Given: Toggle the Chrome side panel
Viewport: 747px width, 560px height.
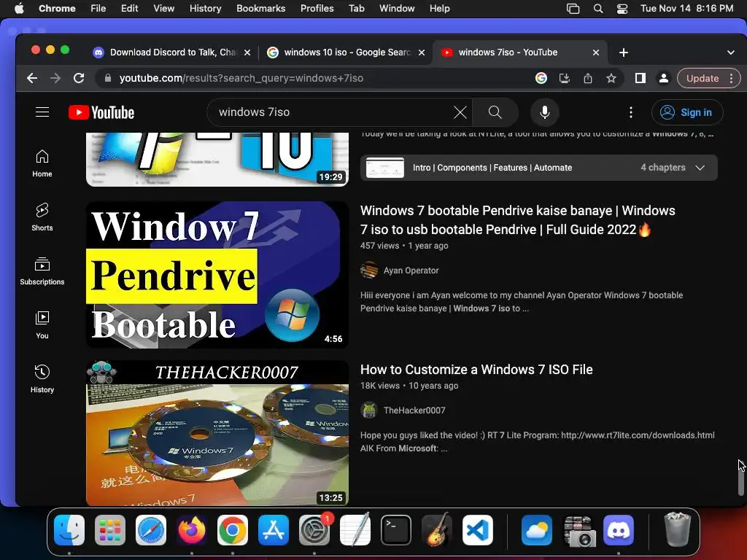Looking at the screenshot, I should tap(640, 78).
